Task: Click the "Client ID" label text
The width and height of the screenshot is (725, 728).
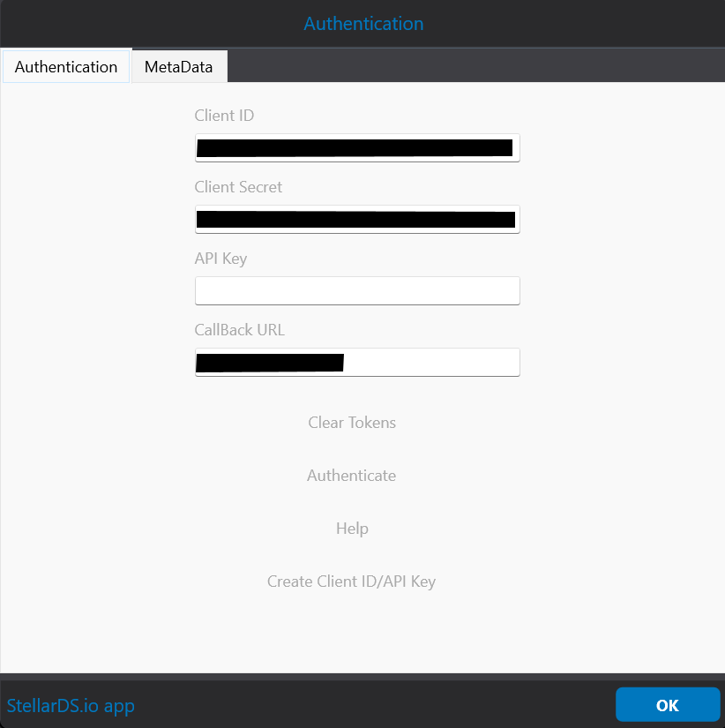Action: pos(224,115)
